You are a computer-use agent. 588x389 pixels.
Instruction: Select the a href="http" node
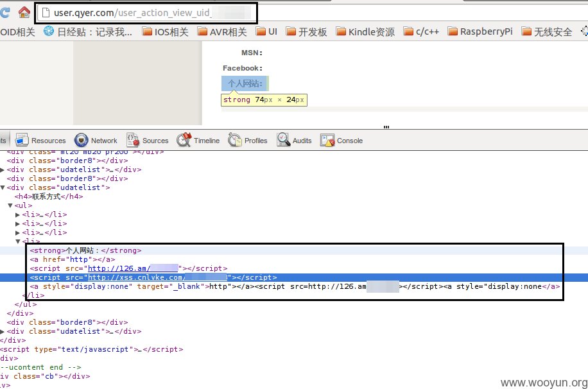73,259
